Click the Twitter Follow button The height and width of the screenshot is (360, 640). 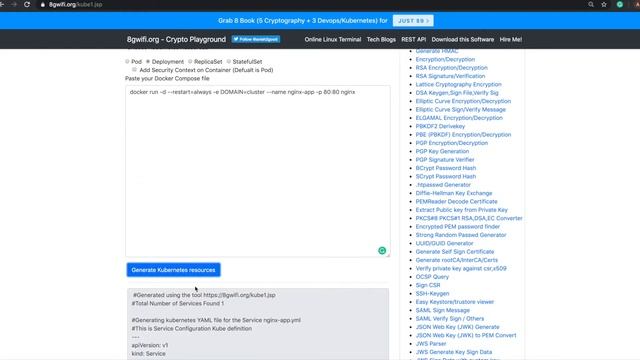click(256, 39)
